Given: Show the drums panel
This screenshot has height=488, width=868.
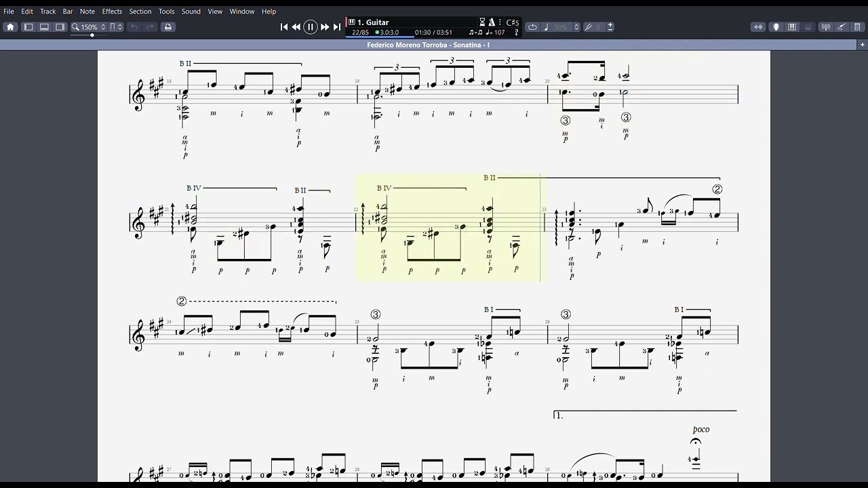Looking at the screenshot, I should 808,27.
